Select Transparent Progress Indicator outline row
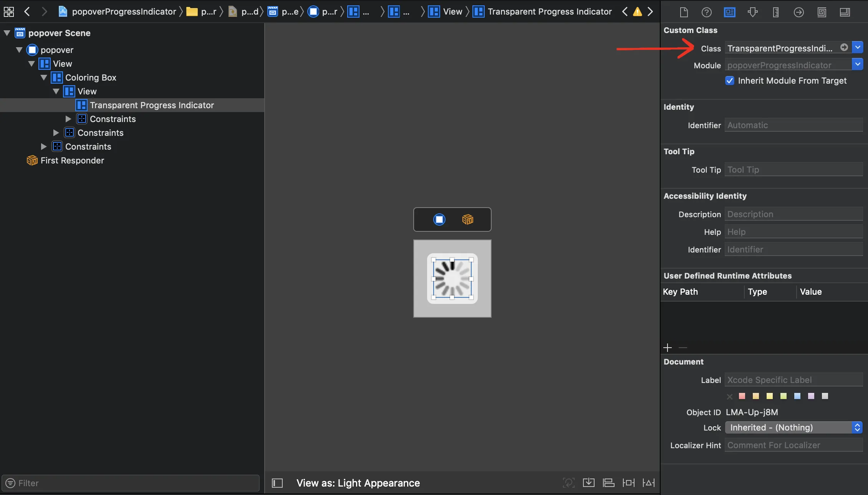 151,105
